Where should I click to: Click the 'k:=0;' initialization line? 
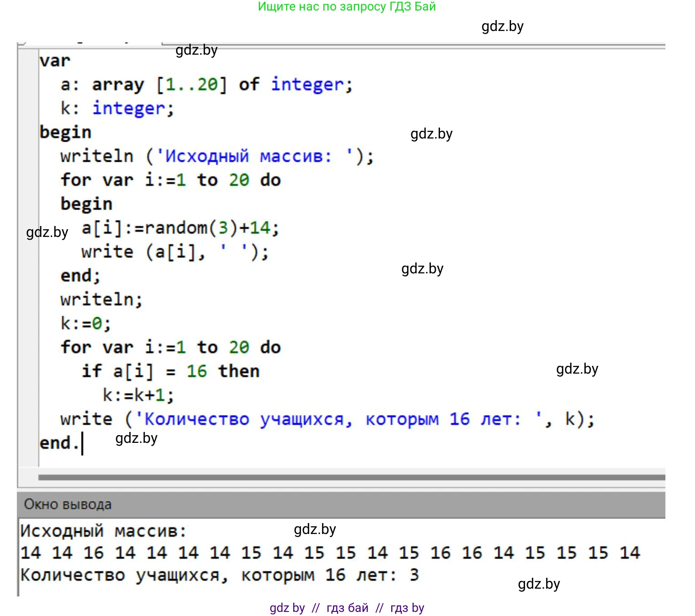click(86, 323)
